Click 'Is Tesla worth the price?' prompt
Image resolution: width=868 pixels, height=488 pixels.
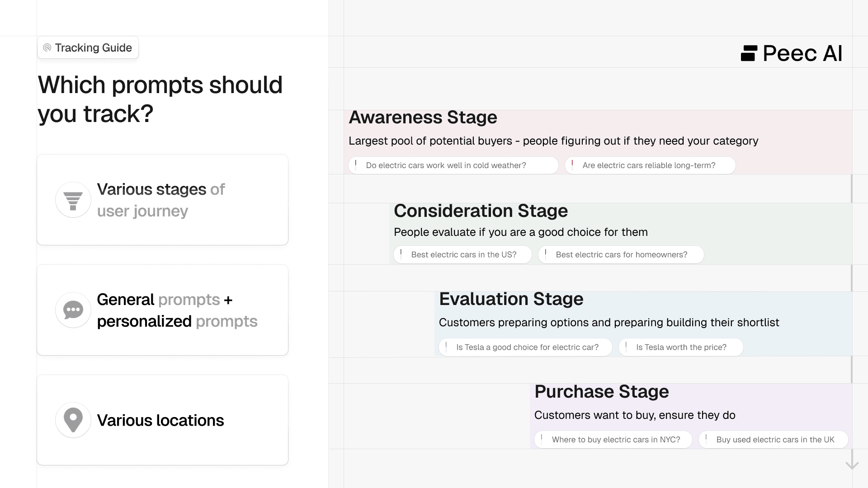pos(681,347)
